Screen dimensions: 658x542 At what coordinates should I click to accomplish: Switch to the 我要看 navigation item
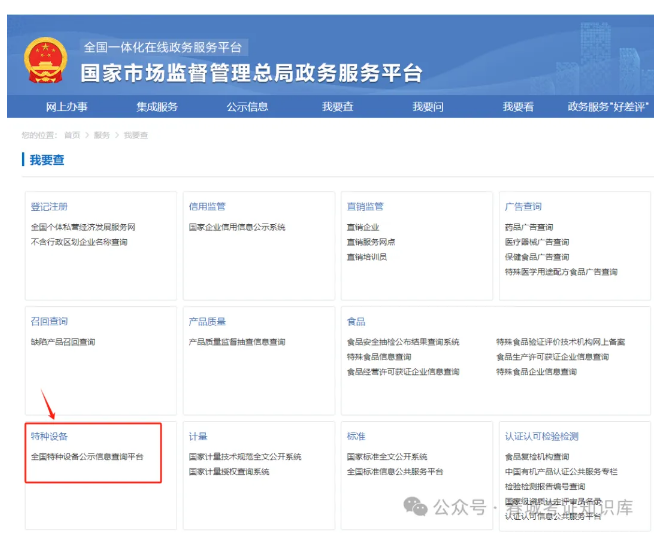[x=518, y=107]
